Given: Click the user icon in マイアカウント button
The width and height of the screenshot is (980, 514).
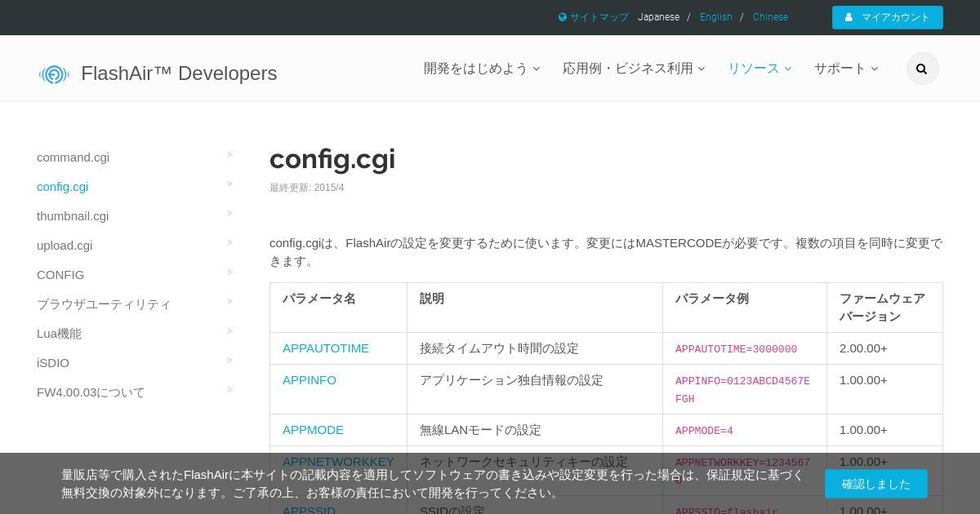Looking at the screenshot, I should click(849, 17).
